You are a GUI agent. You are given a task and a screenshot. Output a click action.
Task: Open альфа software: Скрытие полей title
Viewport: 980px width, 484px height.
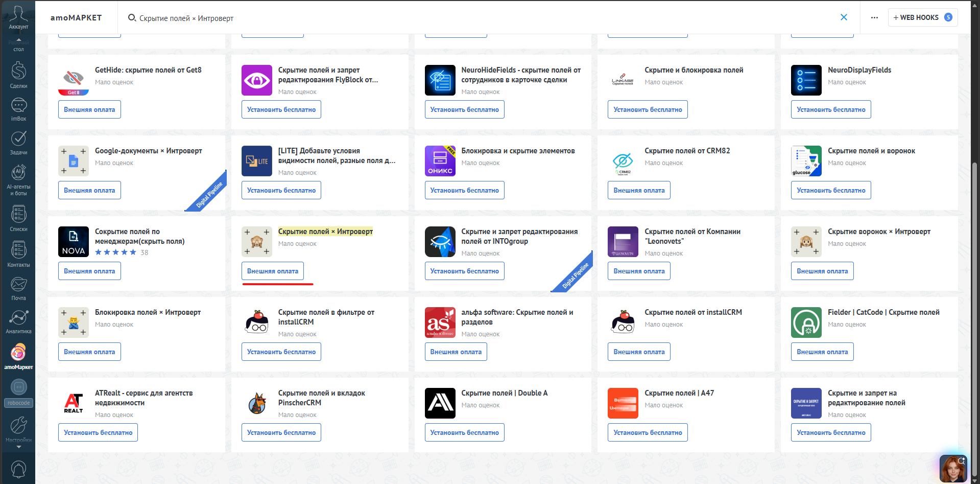[517, 317]
